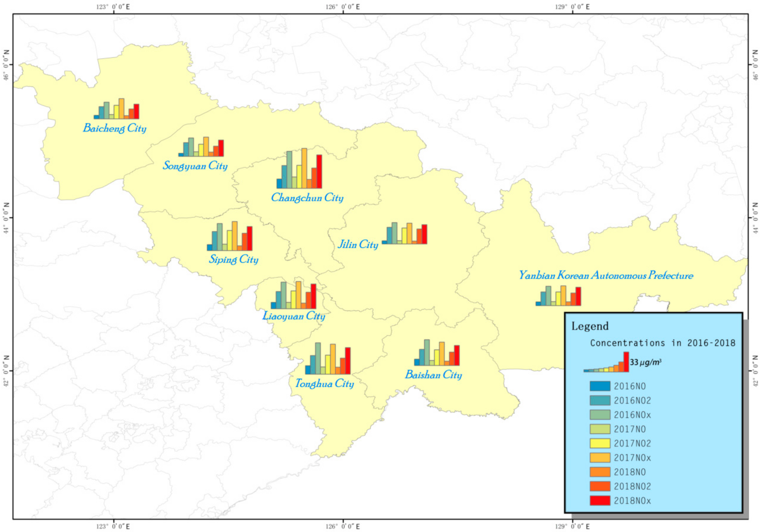The width and height of the screenshot is (764, 532).
Task: Click the right 46° 0'0"N latitude label
Action: tap(755, 65)
